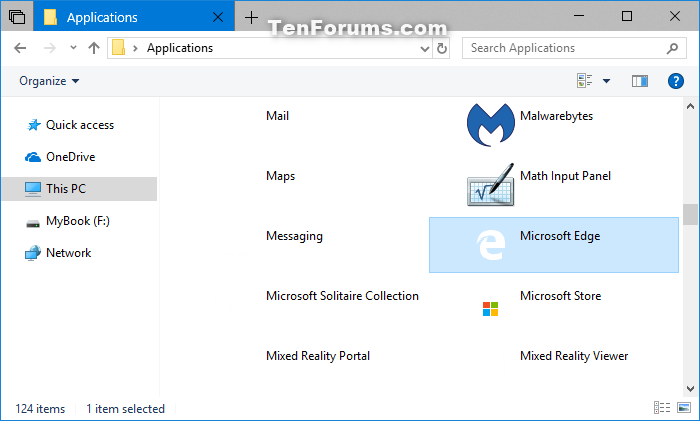Open the Organize dropdown menu
700x421 pixels.
point(49,81)
